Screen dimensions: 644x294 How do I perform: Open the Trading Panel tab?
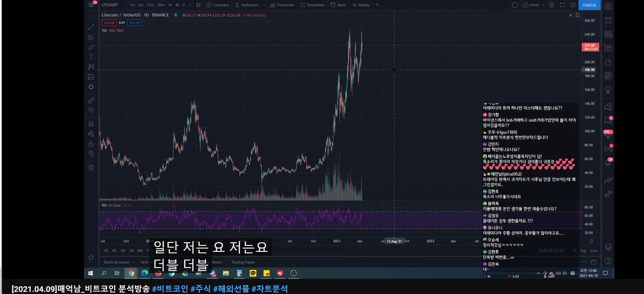(x=243, y=262)
